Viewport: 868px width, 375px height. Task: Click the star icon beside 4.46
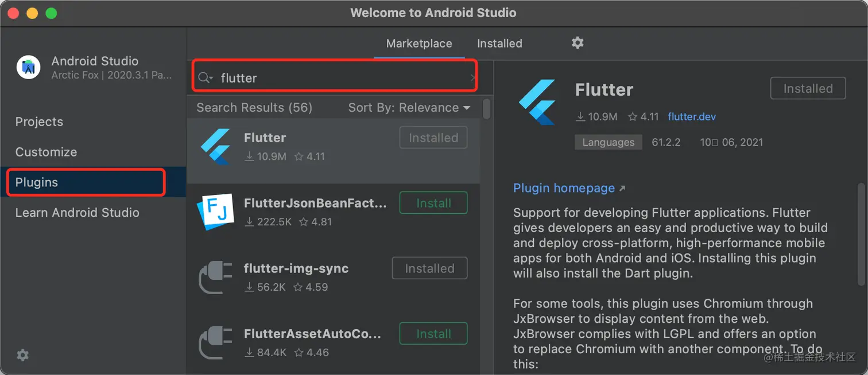click(299, 353)
